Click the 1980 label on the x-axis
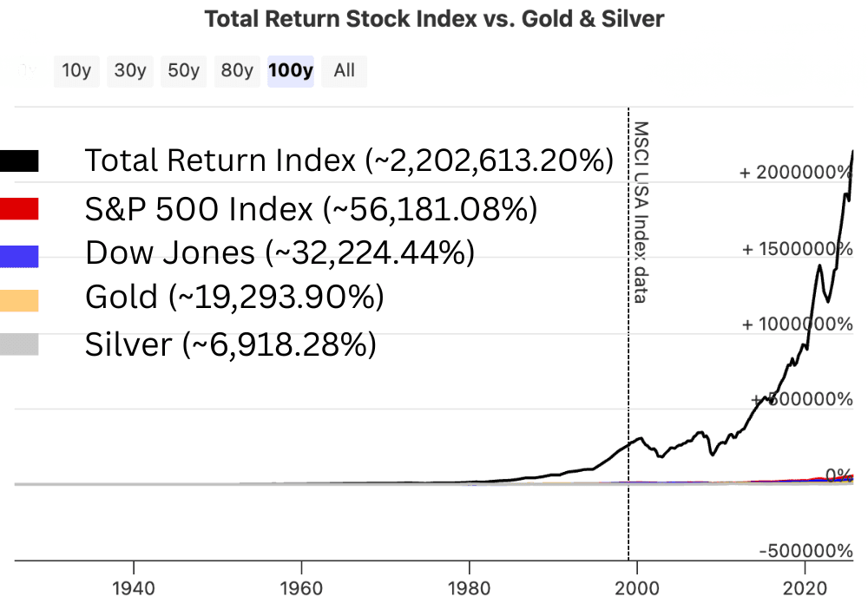Screen dimensions: 868x616 (x=469, y=587)
